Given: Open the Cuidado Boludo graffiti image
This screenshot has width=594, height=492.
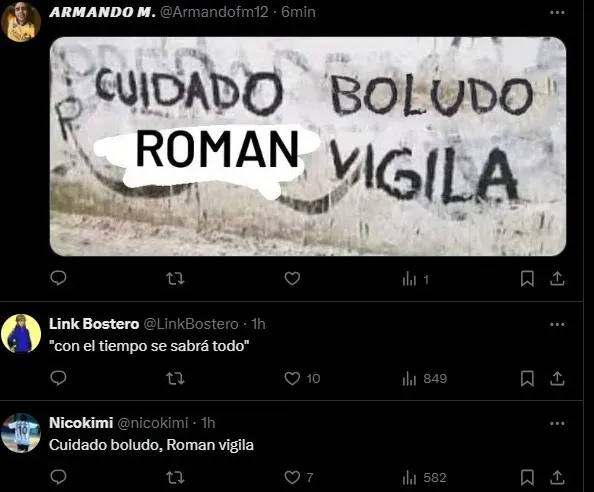Looking at the screenshot, I should 308,146.
